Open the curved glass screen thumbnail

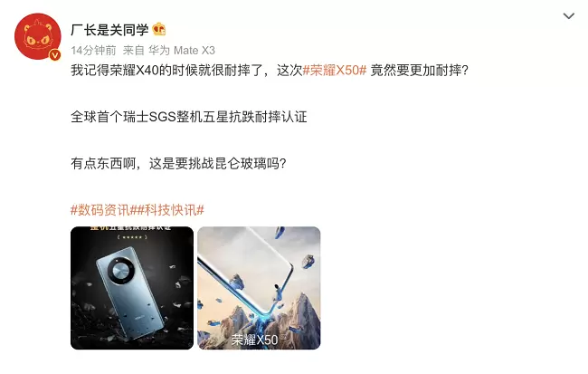259,288
